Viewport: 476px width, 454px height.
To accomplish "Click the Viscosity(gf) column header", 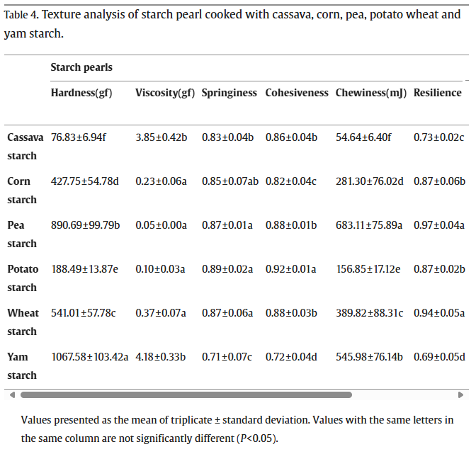I will 165,93.
